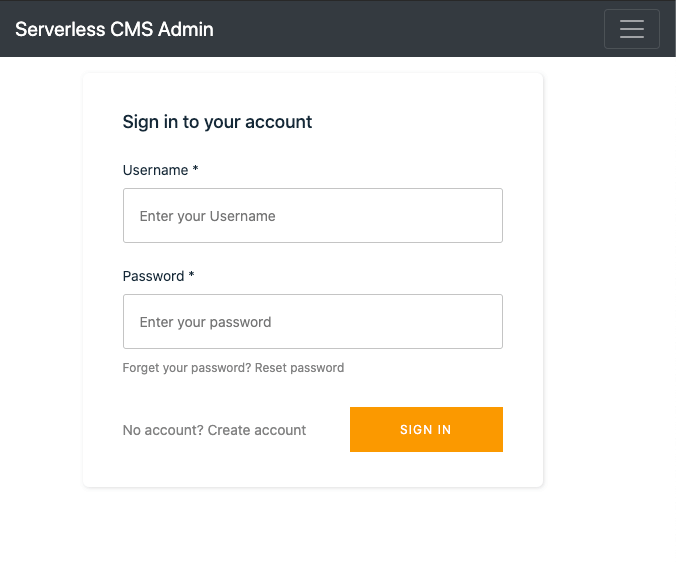Click empty area of dark navigation bar

click(x=400, y=29)
